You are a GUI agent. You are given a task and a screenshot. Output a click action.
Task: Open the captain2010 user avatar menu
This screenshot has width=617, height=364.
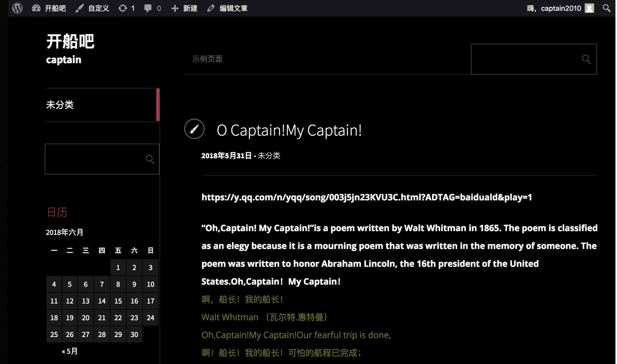coord(589,8)
